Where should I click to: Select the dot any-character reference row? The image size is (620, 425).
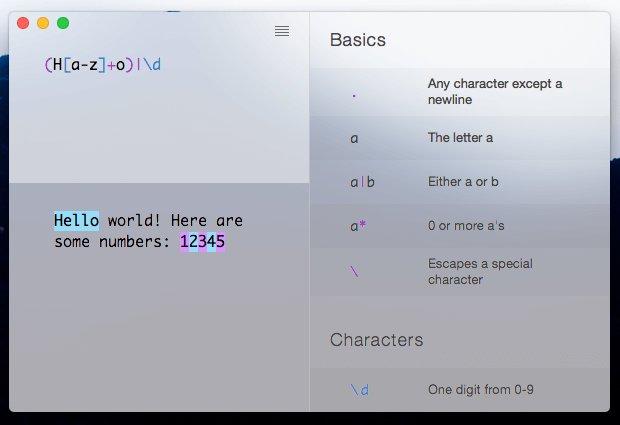coord(459,92)
